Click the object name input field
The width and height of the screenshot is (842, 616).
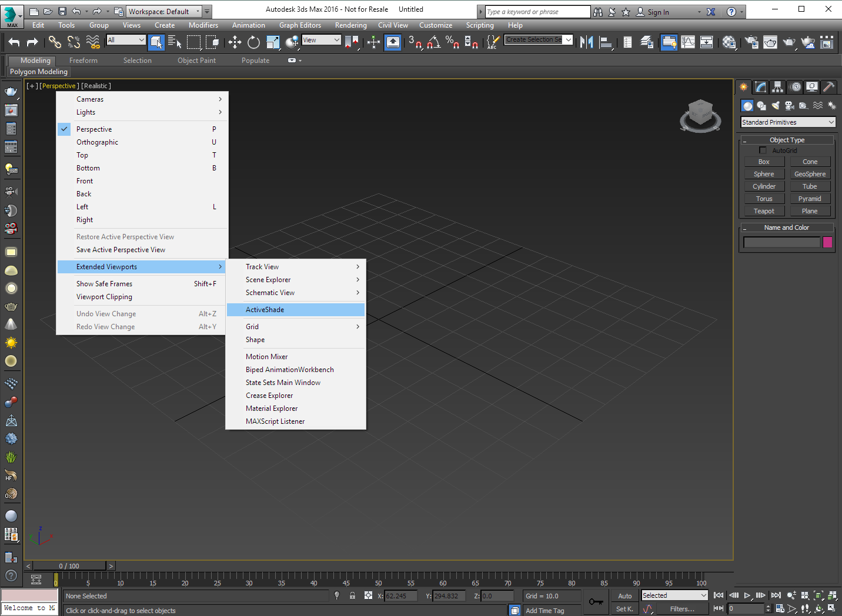point(781,242)
